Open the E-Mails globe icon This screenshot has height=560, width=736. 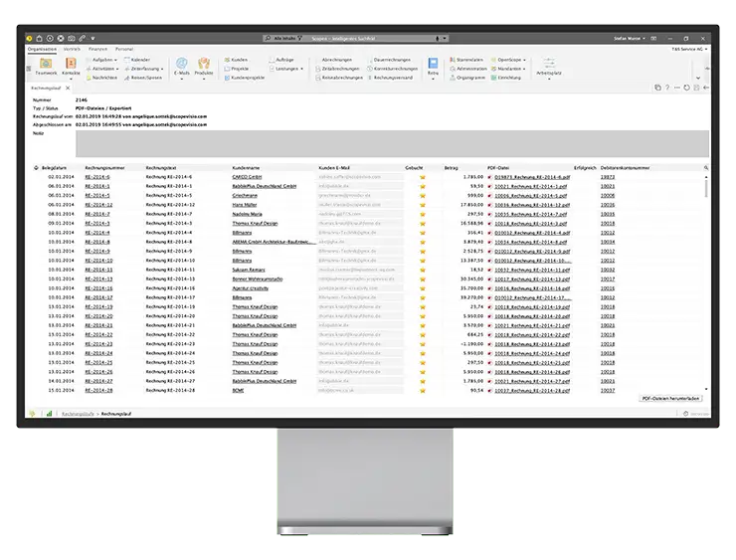point(181,64)
